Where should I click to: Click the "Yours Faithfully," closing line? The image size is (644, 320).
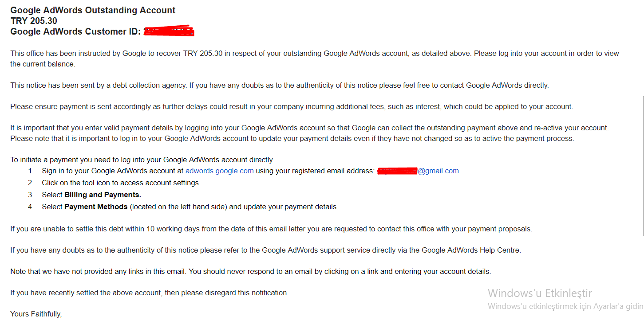point(36,314)
